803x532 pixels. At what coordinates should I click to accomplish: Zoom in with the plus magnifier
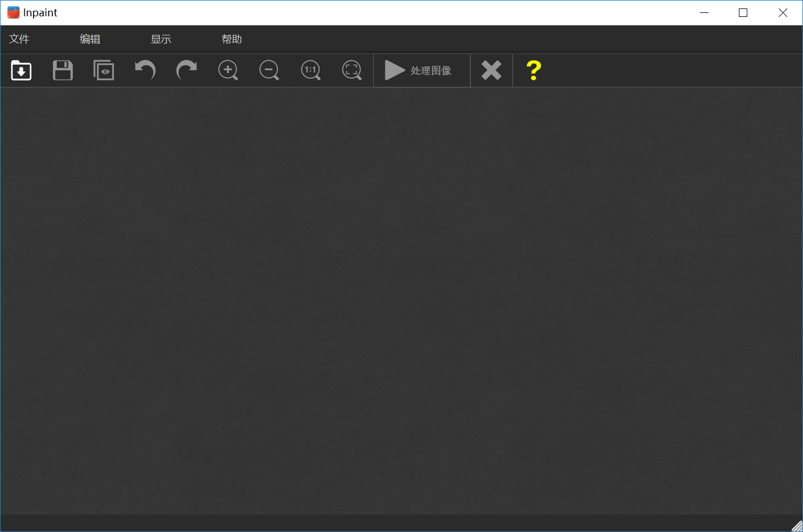point(228,70)
